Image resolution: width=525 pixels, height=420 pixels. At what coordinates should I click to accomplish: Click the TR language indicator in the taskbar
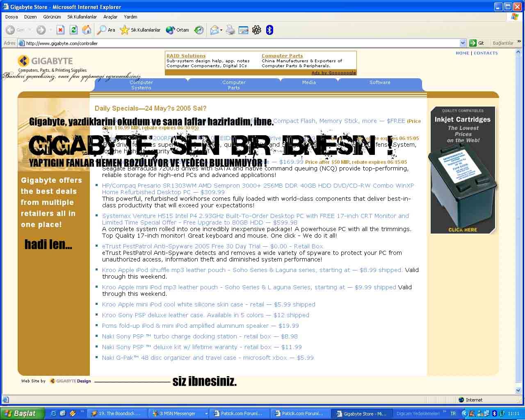pyautogui.click(x=453, y=413)
